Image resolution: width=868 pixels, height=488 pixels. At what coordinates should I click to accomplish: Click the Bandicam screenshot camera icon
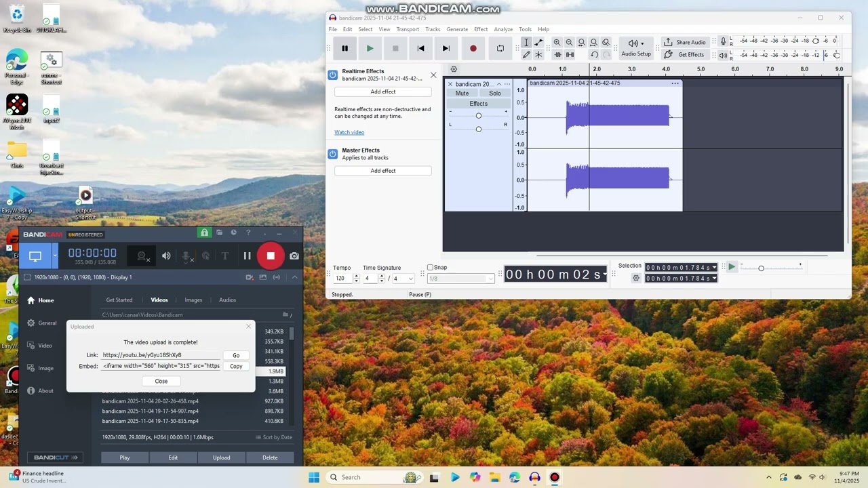294,256
